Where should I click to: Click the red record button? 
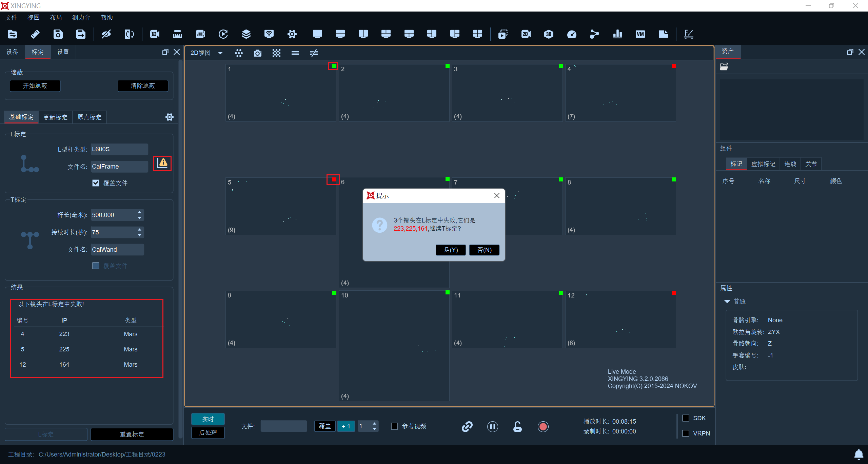click(543, 426)
